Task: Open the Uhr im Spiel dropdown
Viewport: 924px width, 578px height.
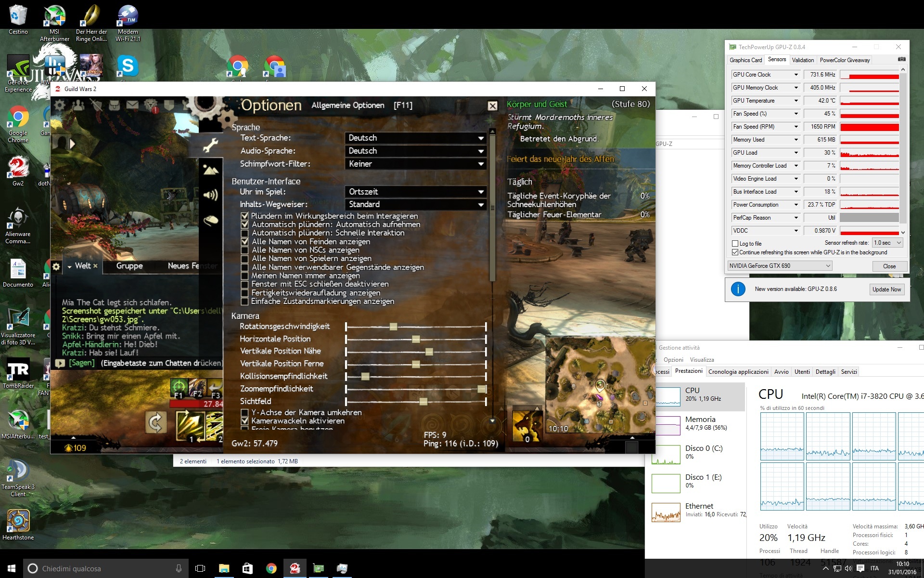Action: (x=415, y=192)
